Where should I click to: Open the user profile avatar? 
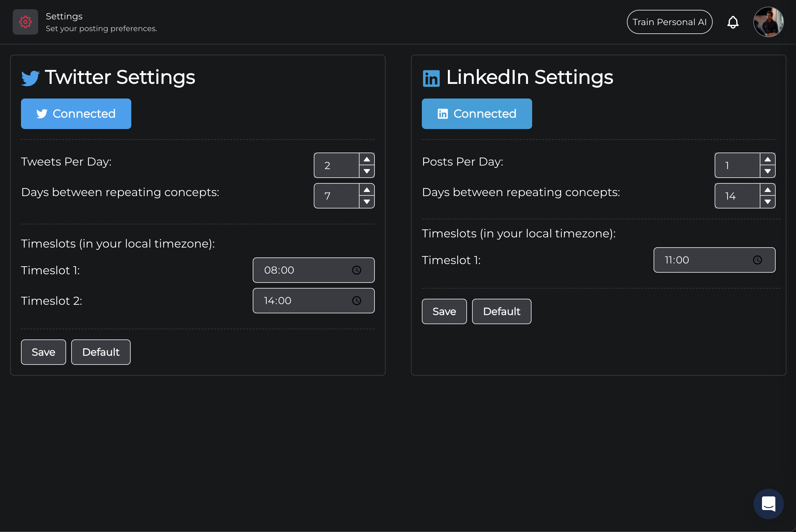768,22
